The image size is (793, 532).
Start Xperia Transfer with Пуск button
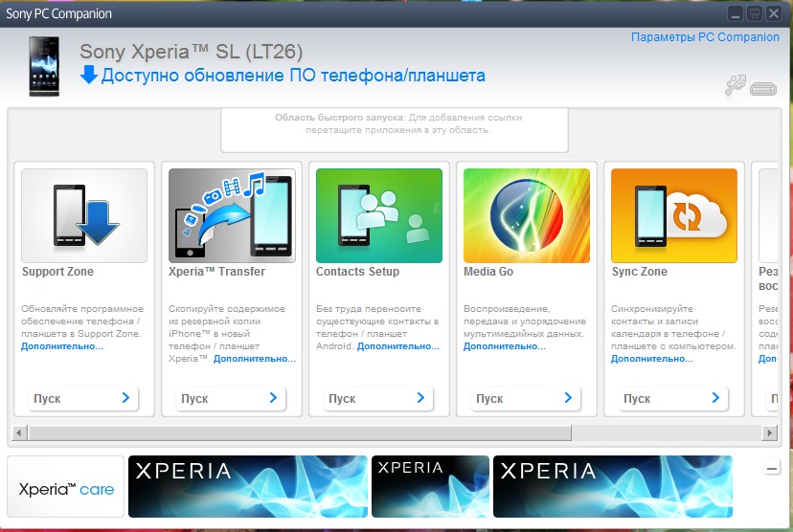[231, 398]
